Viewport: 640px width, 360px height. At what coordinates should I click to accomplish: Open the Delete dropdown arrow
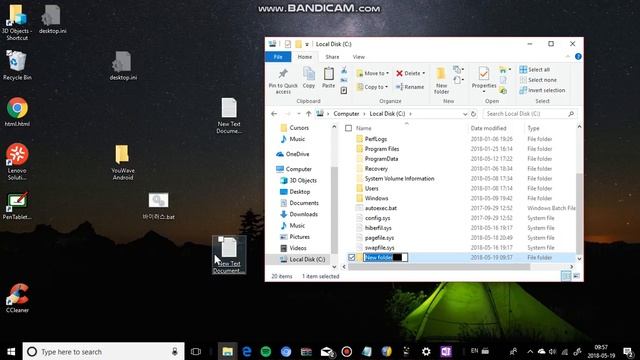click(x=423, y=73)
